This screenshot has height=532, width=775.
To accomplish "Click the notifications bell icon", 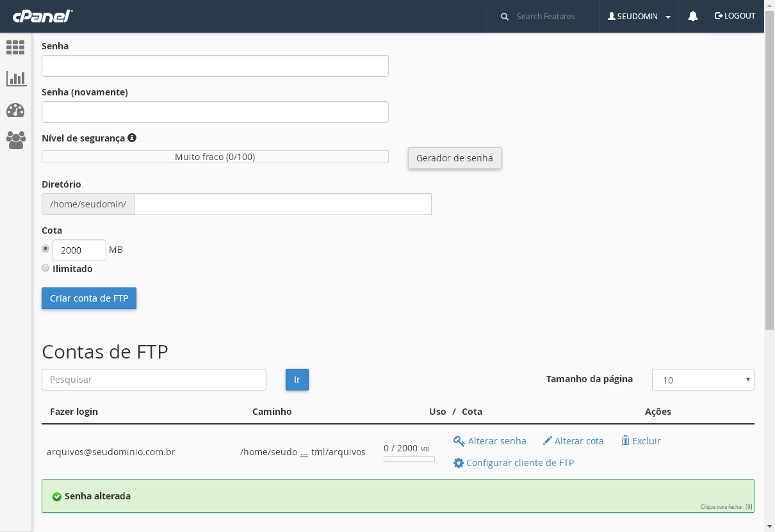I will click(692, 17).
